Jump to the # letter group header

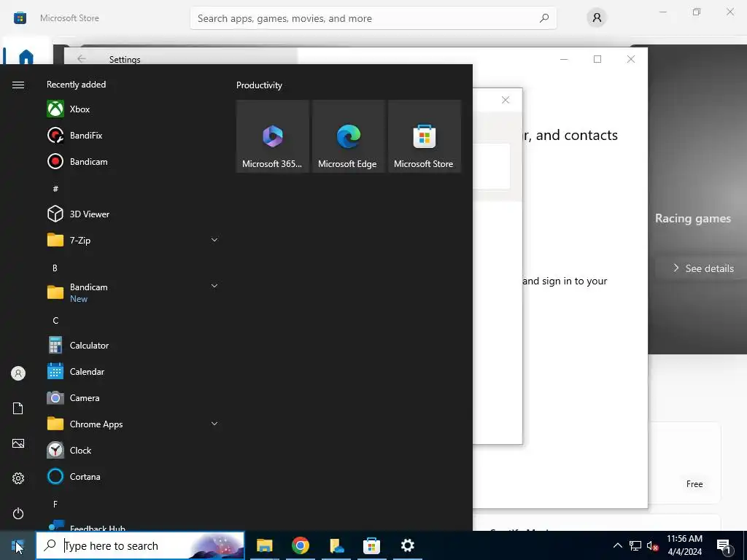55,189
